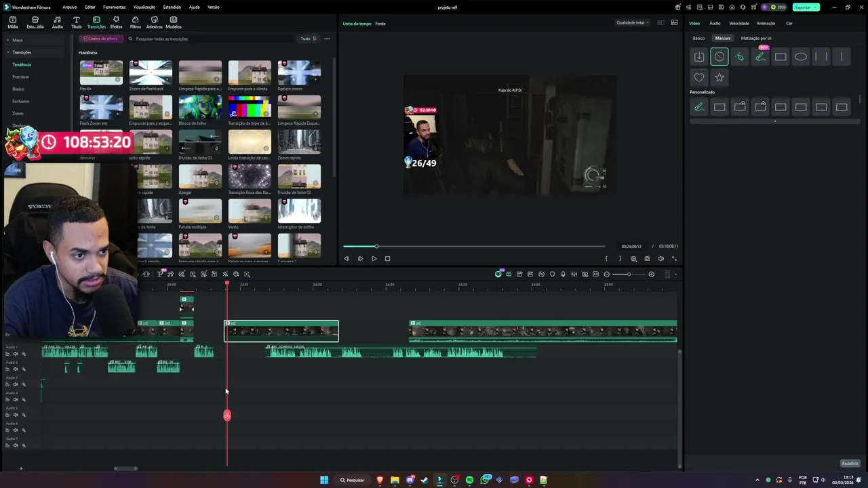868x488 pixels.
Task: Open the Mídia library tab
Action: click(x=13, y=22)
